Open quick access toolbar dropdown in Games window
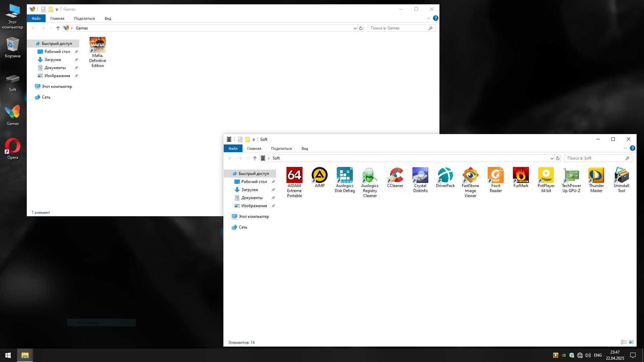Image resolution: width=644 pixels, height=362 pixels. [57, 9]
